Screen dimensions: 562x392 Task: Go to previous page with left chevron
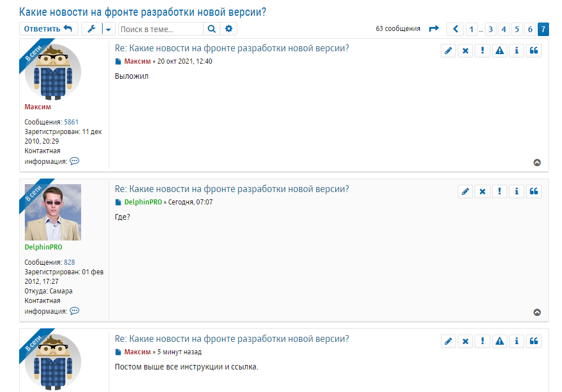click(455, 29)
